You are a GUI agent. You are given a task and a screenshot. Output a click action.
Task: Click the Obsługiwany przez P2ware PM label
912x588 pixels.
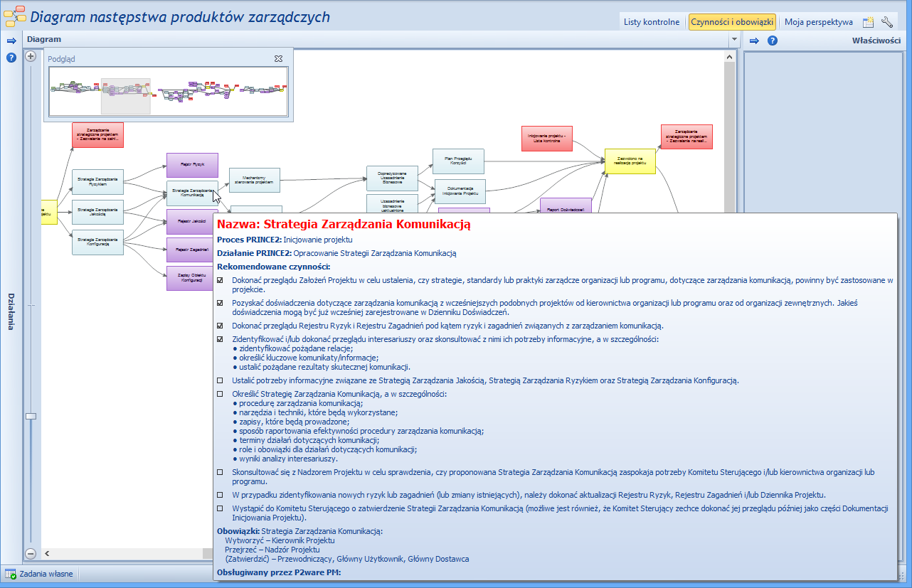coord(279,572)
